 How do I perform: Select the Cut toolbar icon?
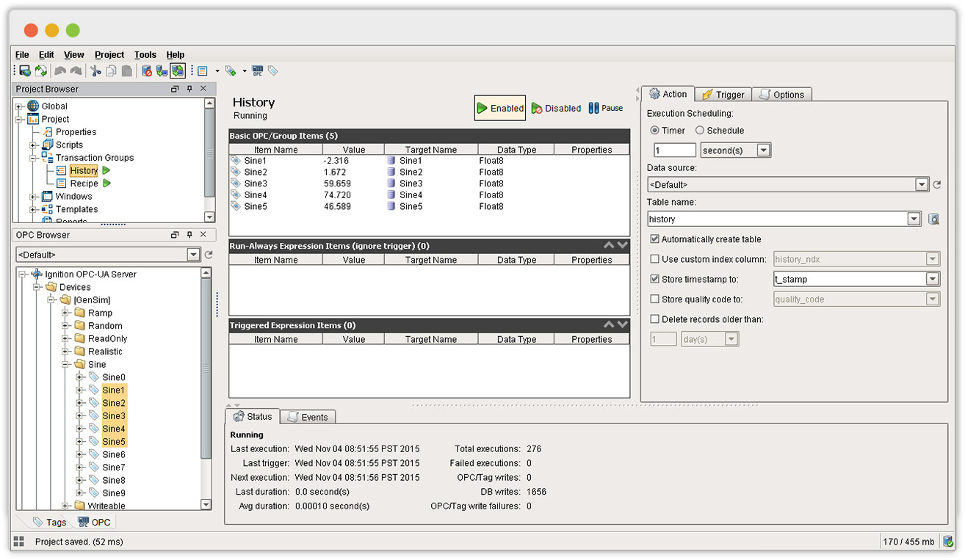click(95, 70)
